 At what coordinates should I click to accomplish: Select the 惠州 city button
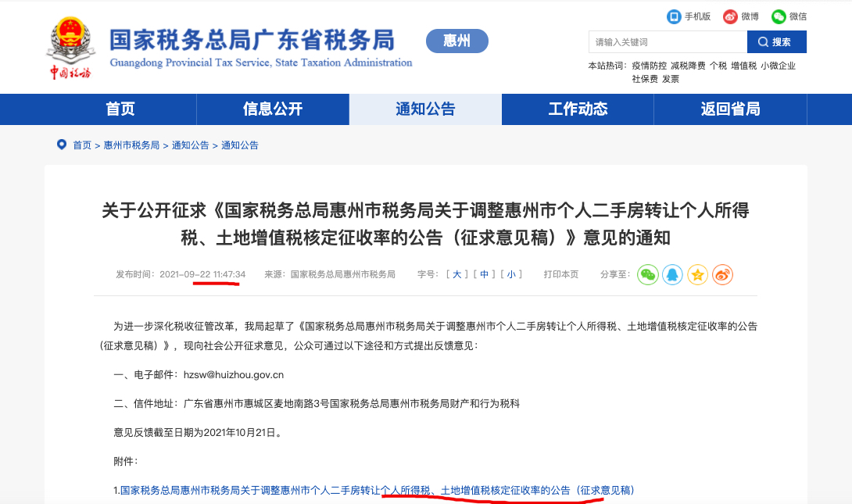point(456,41)
